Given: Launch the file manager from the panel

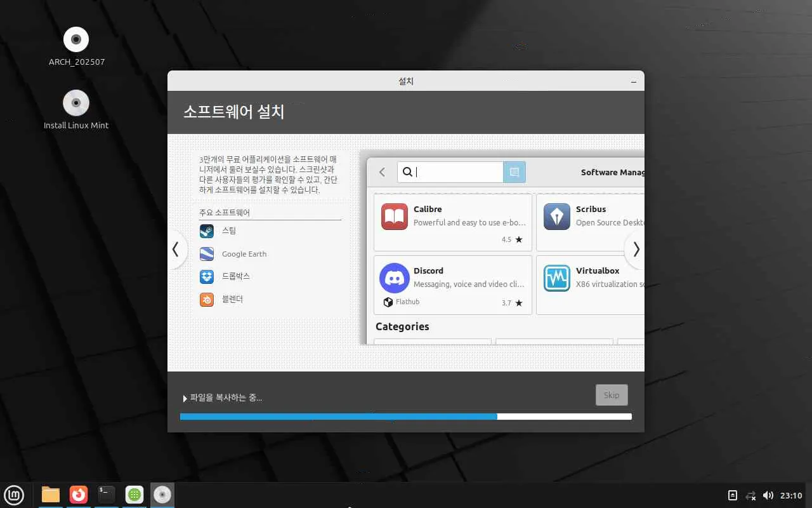Looking at the screenshot, I should pyautogui.click(x=50, y=494).
